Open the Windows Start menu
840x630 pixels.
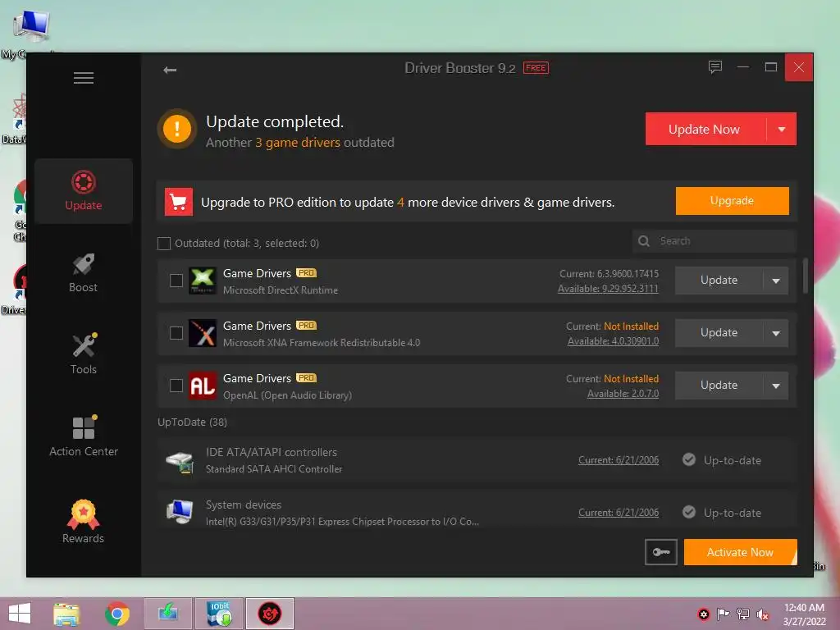20,614
